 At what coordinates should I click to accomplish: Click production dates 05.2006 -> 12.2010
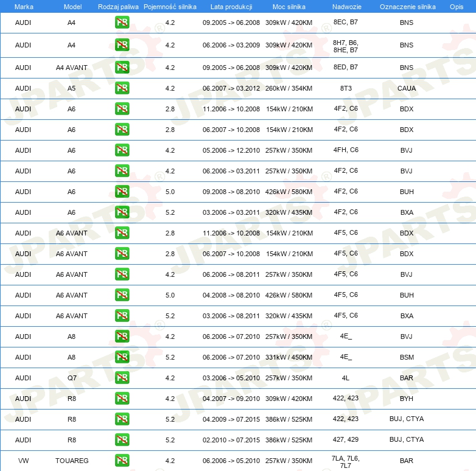231,150
